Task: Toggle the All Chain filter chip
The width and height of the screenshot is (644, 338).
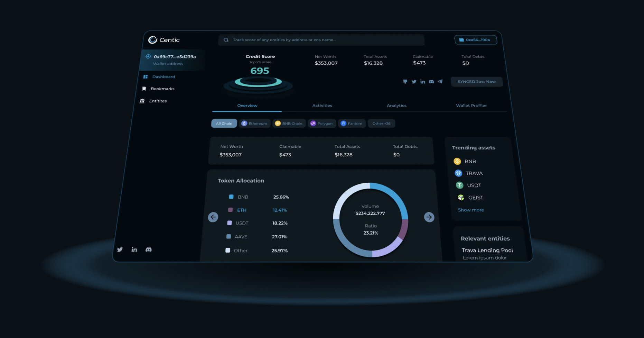Action: tap(224, 123)
